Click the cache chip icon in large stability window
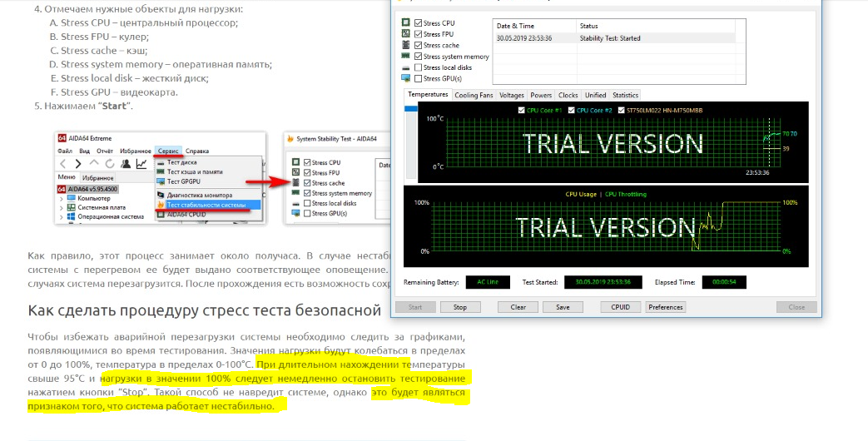868x441 pixels. (406, 45)
